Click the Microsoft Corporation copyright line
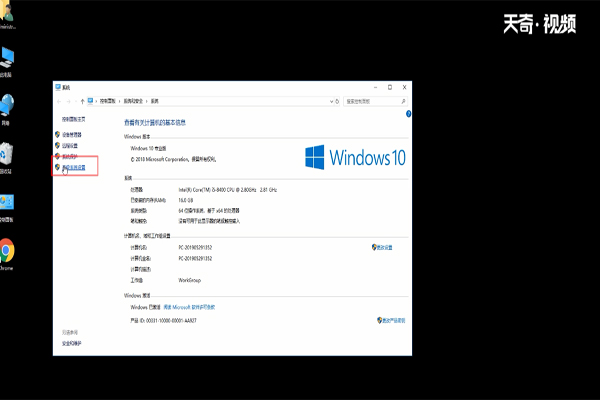Image resolution: width=600 pixels, height=400 pixels. click(x=173, y=159)
